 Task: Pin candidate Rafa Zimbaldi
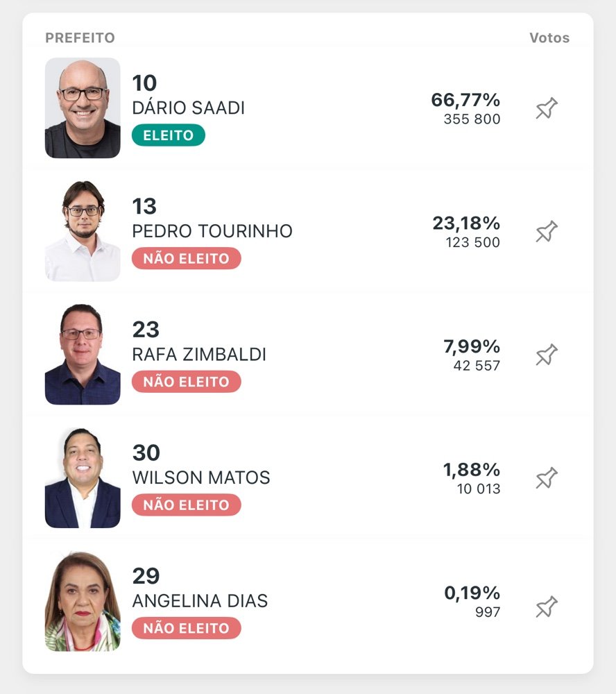547,355
